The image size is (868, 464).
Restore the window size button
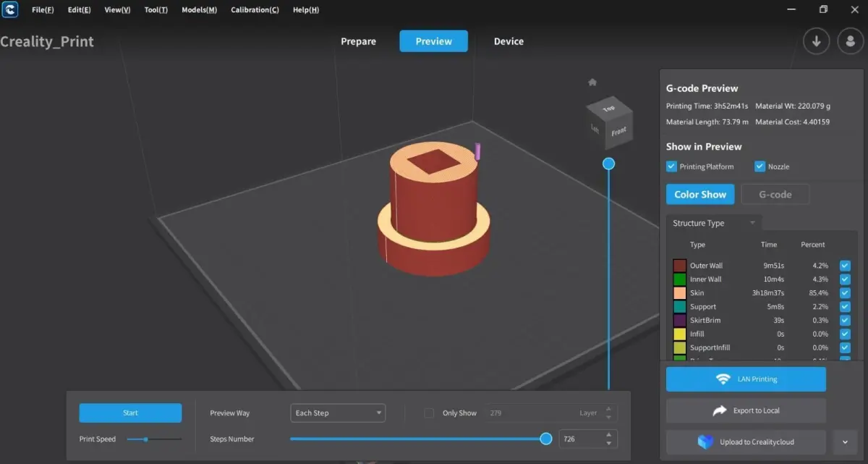click(x=823, y=9)
